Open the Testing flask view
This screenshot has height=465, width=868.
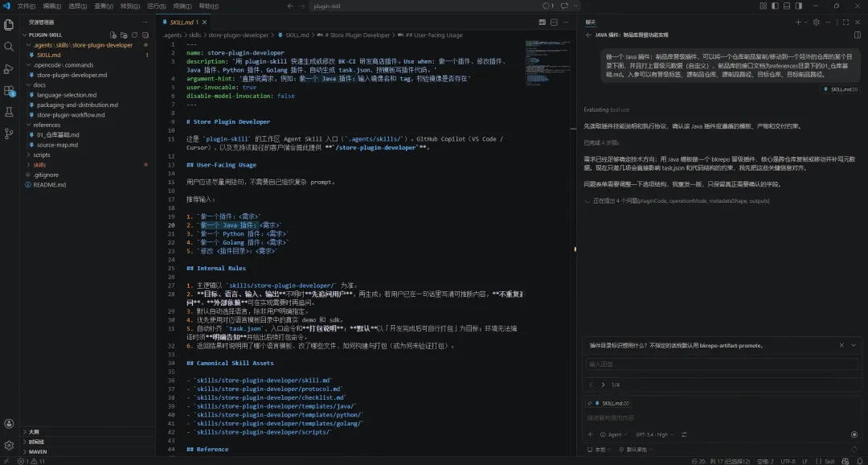point(9,112)
